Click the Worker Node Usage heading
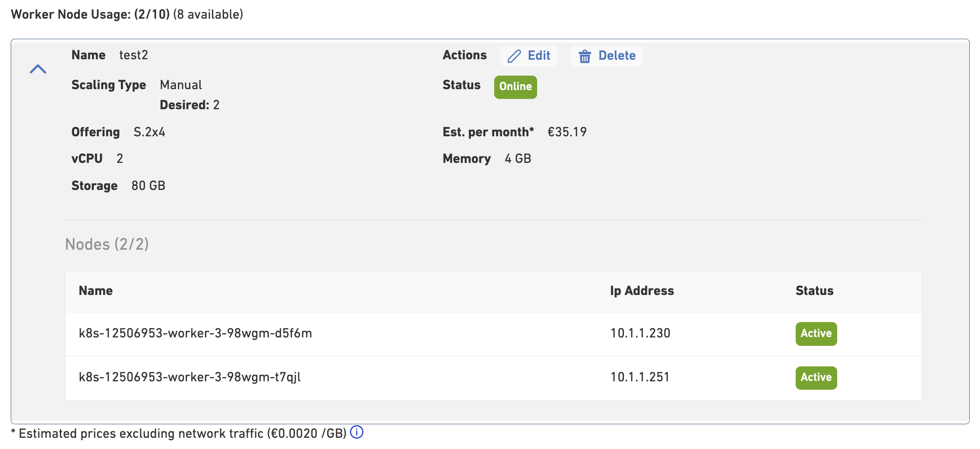980x449 pixels. [x=127, y=14]
